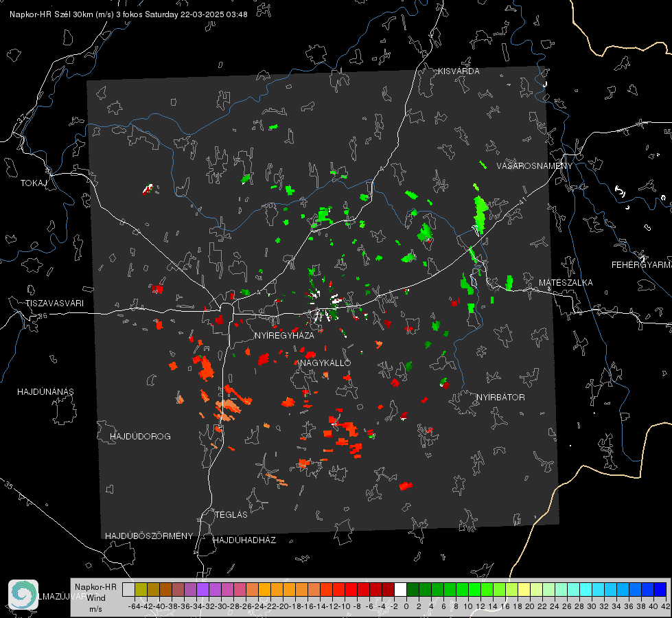Pick the dark green swatch between 0 and 2
The height and width of the screenshot is (618, 672).
(413, 589)
